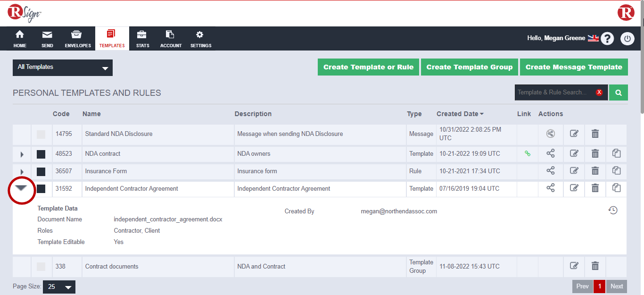Share the Insurance Form rule
644x295 pixels.
click(550, 171)
